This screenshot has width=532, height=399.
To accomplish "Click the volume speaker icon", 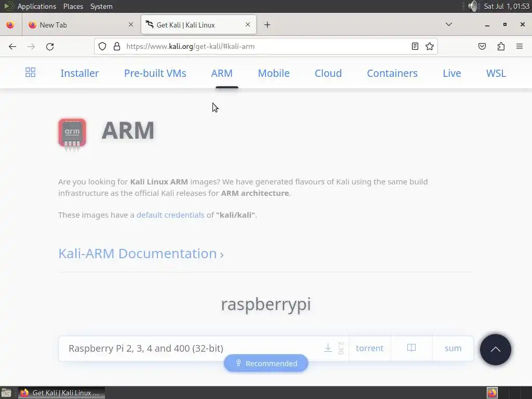I will point(473,6).
